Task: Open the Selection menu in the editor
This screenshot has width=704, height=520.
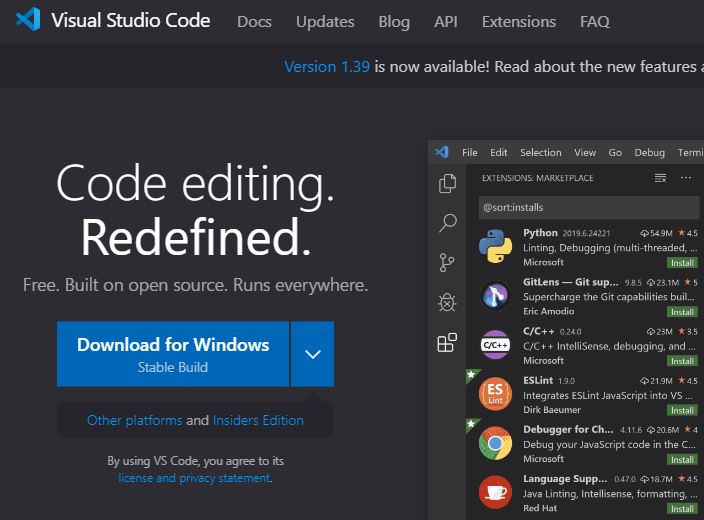Action: 541,153
